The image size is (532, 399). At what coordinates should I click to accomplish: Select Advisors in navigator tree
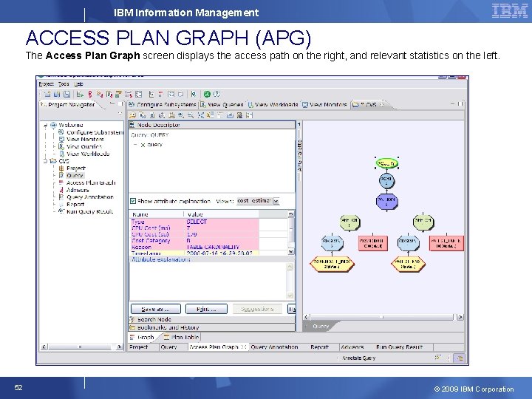[x=74, y=190]
